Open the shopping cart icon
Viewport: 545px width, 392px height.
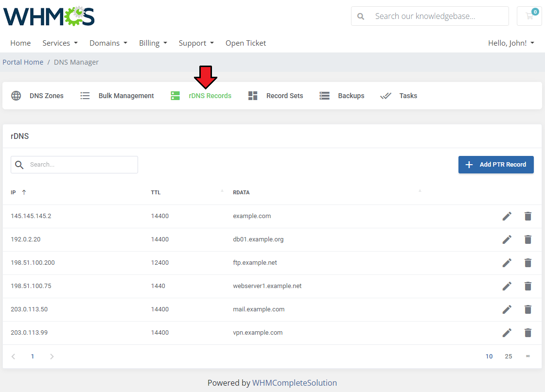point(529,16)
